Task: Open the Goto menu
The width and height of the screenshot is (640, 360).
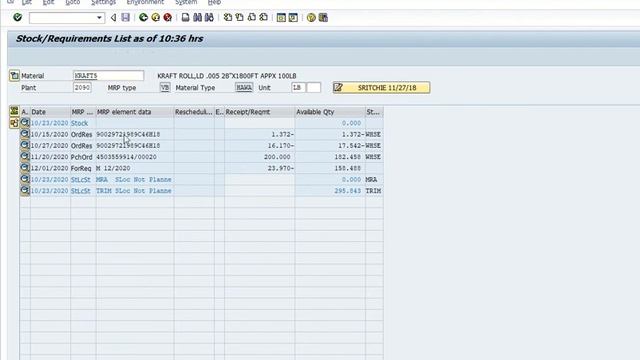Action: pos(73,2)
